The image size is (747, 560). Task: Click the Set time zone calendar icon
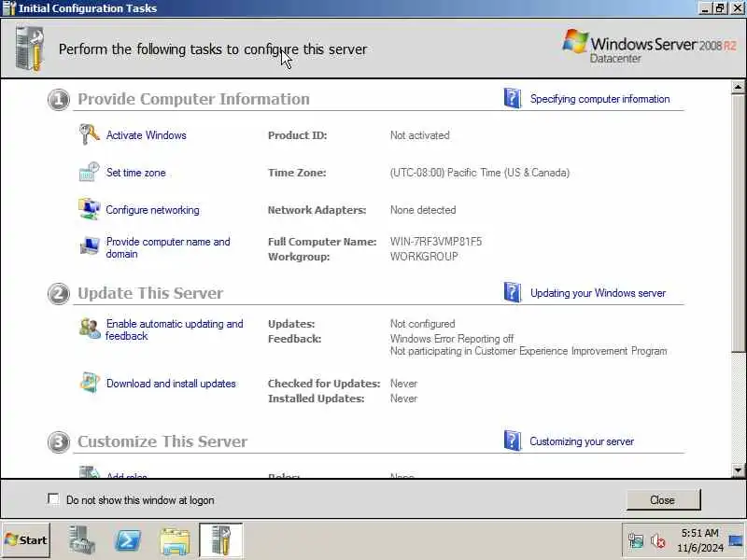(x=89, y=172)
